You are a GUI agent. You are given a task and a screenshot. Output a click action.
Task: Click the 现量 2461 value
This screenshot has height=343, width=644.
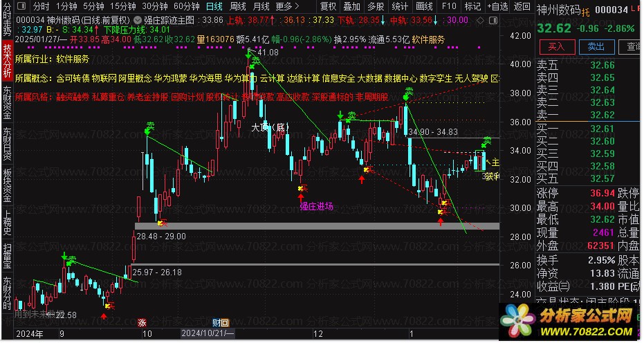coord(603,233)
